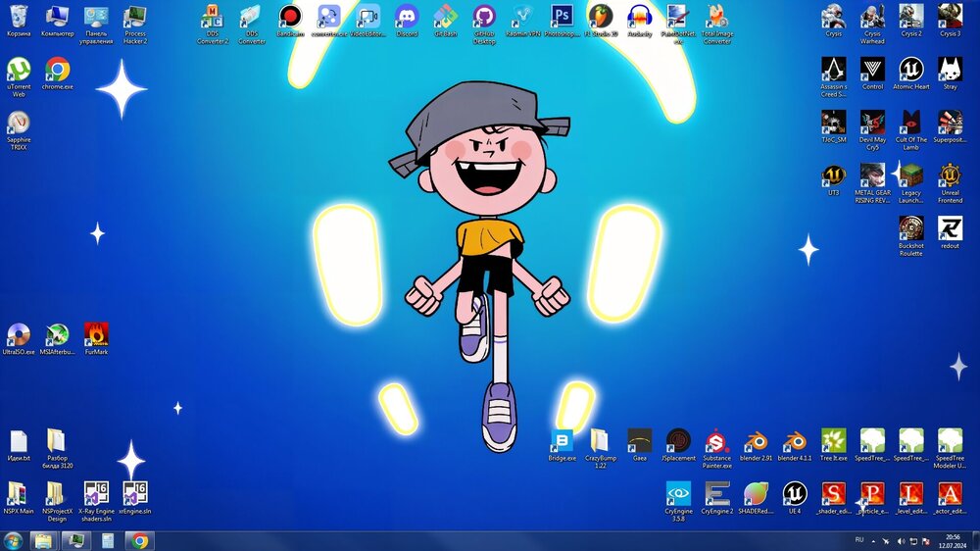Select the UE 4 desktop icon
980x551 pixels.
(794, 492)
